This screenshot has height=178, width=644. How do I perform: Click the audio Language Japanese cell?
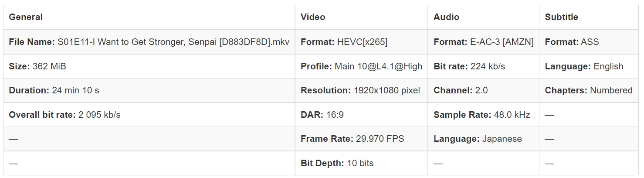coord(478,139)
